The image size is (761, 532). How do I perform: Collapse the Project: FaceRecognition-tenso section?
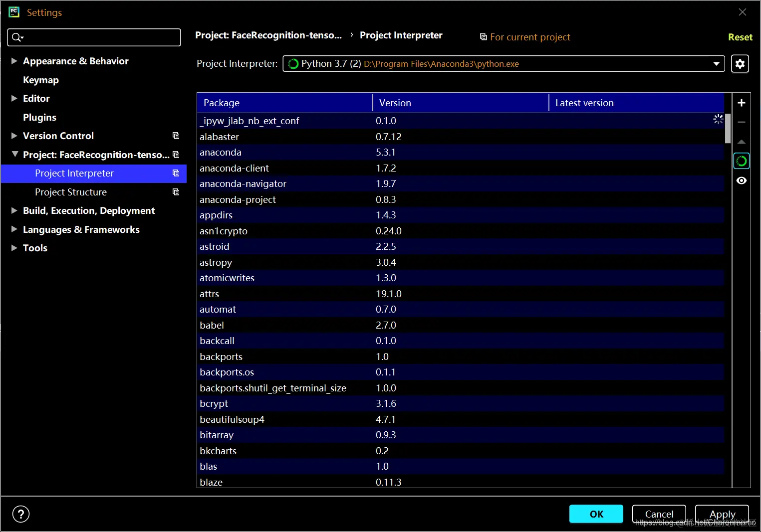coord(14,155)
